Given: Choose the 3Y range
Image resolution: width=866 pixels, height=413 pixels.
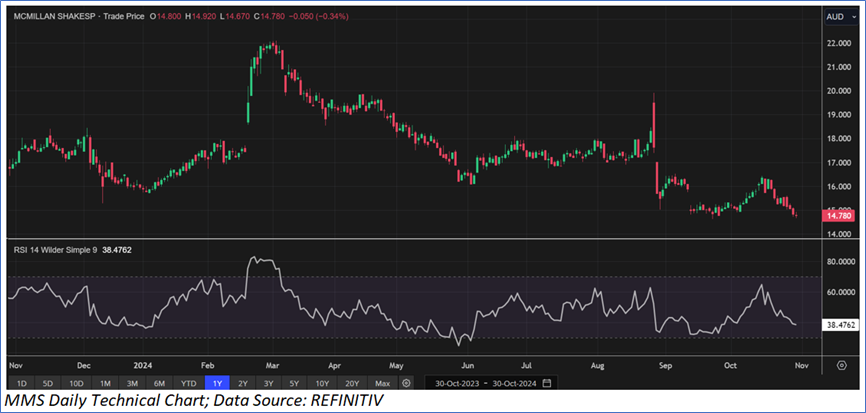Looking at the screenshot, I should (268, 383).
